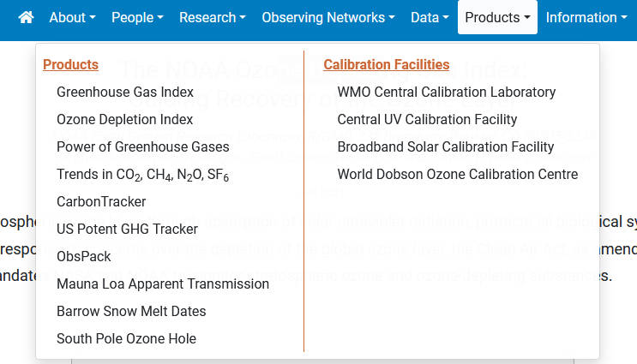Open Mauna Loa Apparent Transmission
Viewport: 637px width, 364px height.
click(163, 283)
